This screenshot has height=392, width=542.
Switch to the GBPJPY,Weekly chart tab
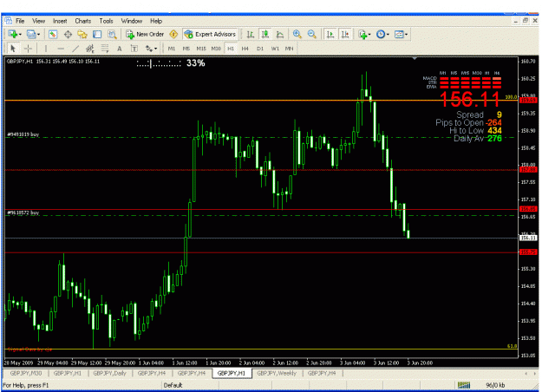pyautogui.click(x=277, y=373)
